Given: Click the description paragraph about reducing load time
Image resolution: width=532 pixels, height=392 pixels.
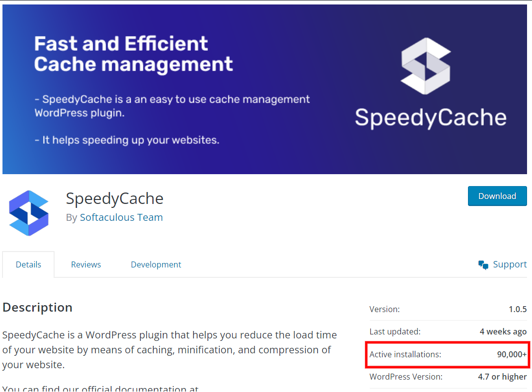Looking at the screenshot, I should [170, 350].
